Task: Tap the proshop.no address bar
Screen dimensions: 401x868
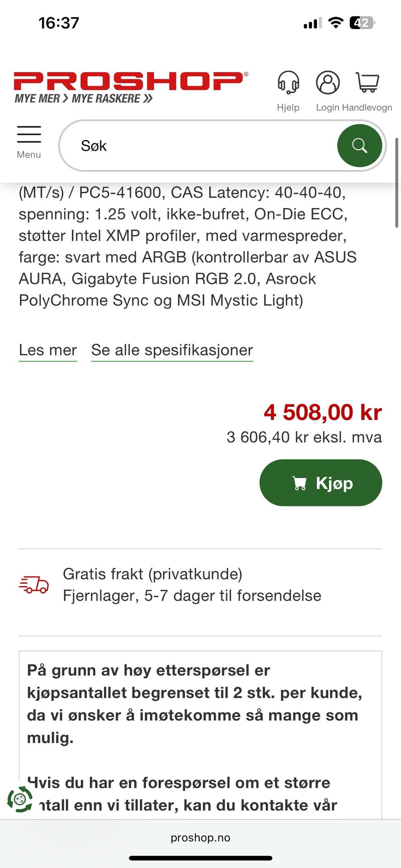Action: [200, 837]
